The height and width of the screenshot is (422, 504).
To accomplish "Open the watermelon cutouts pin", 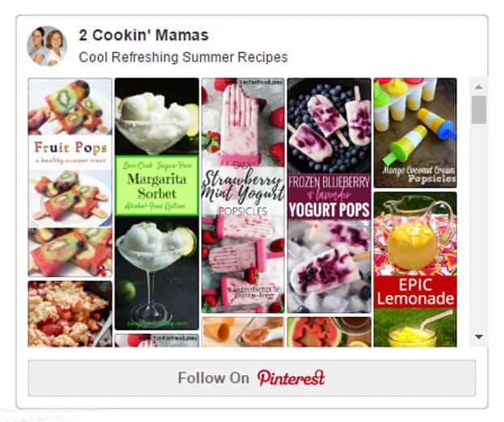I will [330, 332].
